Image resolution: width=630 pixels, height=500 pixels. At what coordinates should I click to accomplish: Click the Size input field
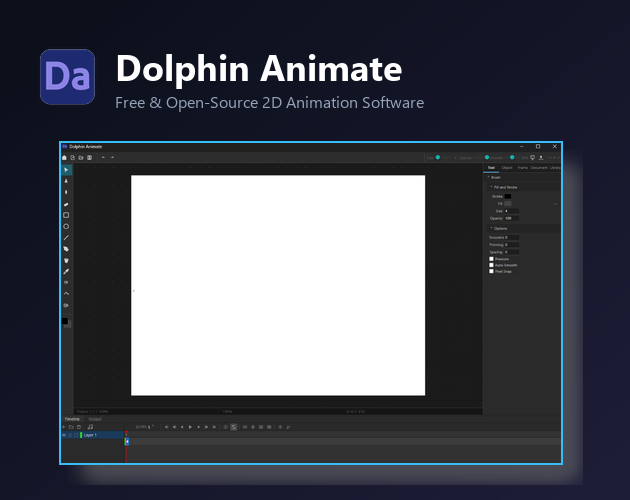tap(512, 211)
